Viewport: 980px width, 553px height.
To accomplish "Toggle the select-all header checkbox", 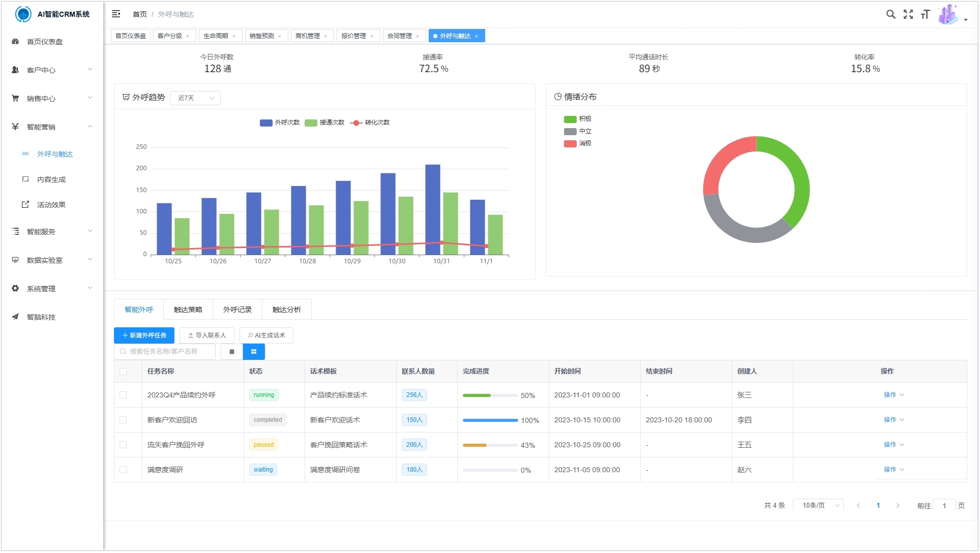I will (x=123, y=372).
